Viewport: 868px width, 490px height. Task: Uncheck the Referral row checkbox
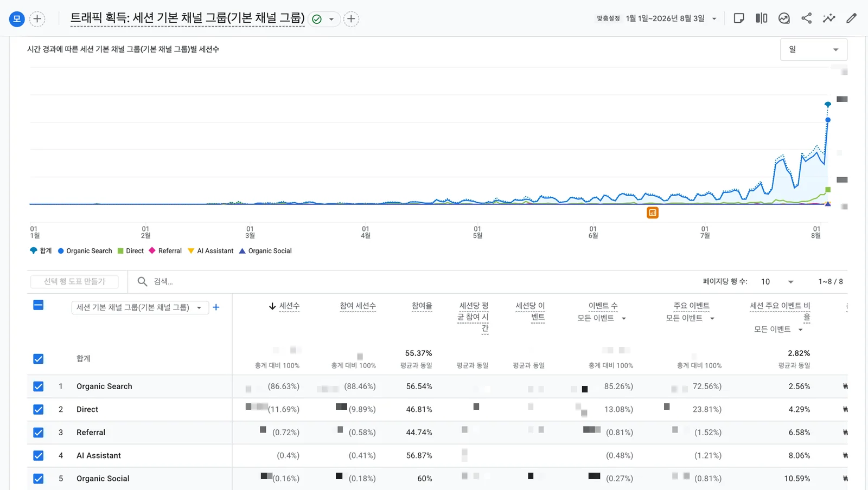point(39,433)
